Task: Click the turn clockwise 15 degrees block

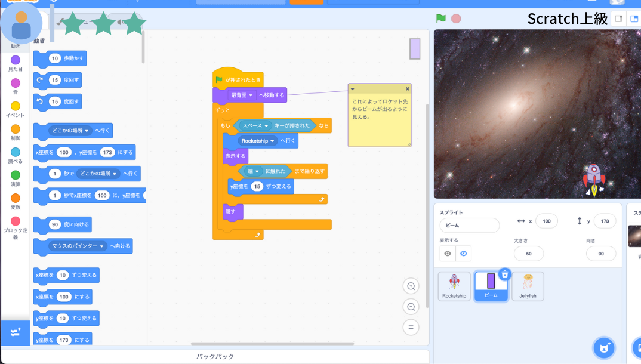Action: 58,80
